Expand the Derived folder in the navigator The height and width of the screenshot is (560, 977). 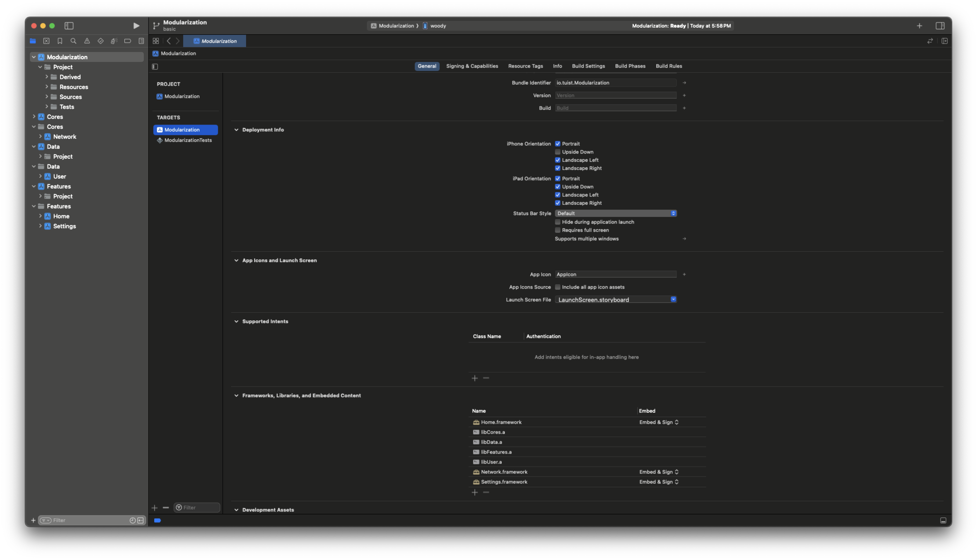point(47,77)
